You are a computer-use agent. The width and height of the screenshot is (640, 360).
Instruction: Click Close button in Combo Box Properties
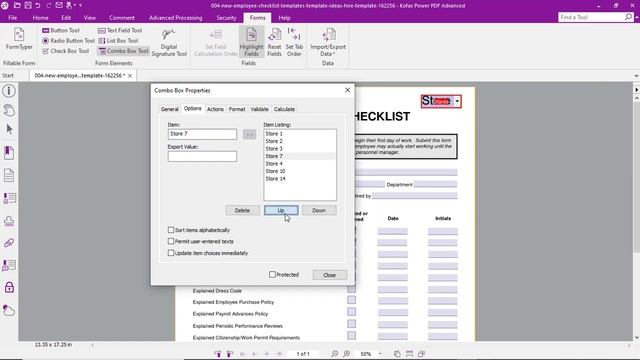pyautogui.click(x=329, y=275)
